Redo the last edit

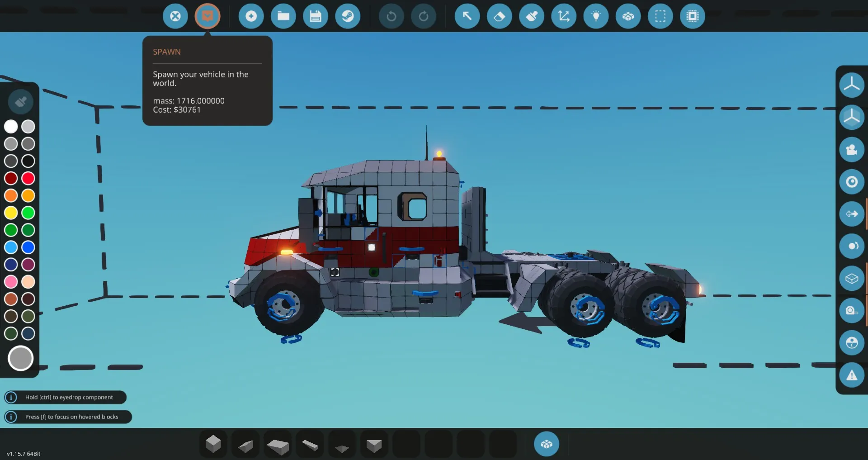click(x=424, y=16)
